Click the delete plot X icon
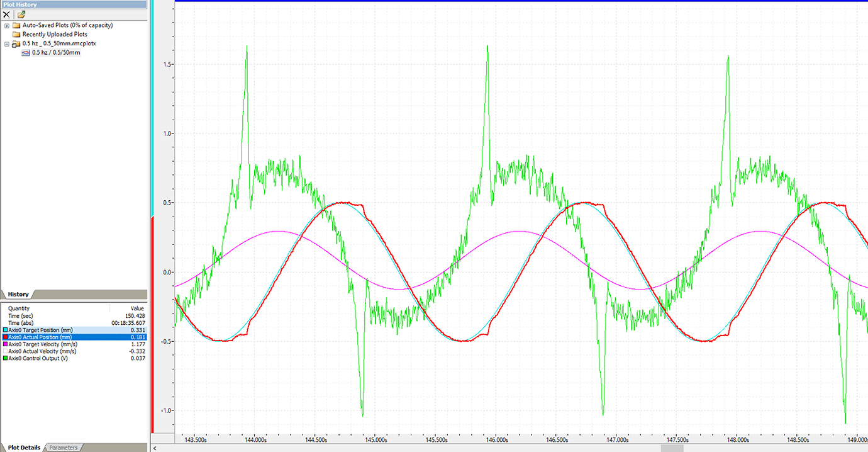Image resolution: width=868 pixels, height=452 pixels. click(x=6, y=14)
